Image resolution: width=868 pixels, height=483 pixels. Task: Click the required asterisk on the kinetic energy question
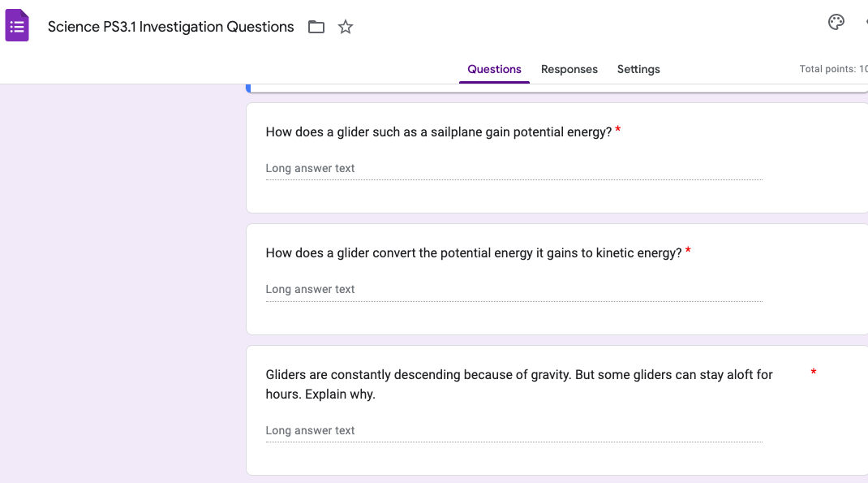pos(687,249)
